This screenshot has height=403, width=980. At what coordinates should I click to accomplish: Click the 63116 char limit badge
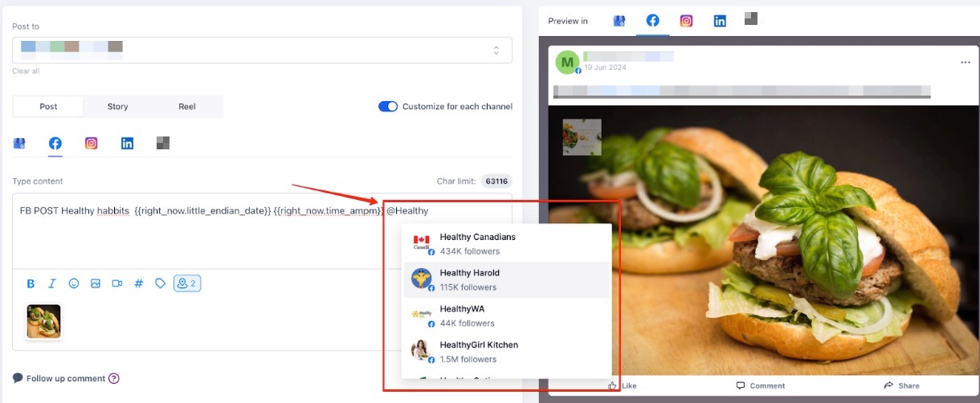pyautogui.click(x=496, y=181)
